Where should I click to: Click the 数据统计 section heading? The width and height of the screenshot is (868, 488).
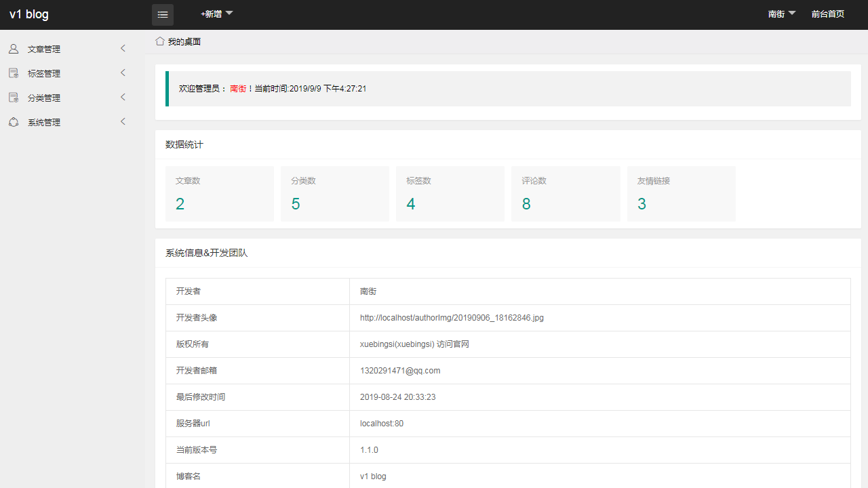coord(184,144)
